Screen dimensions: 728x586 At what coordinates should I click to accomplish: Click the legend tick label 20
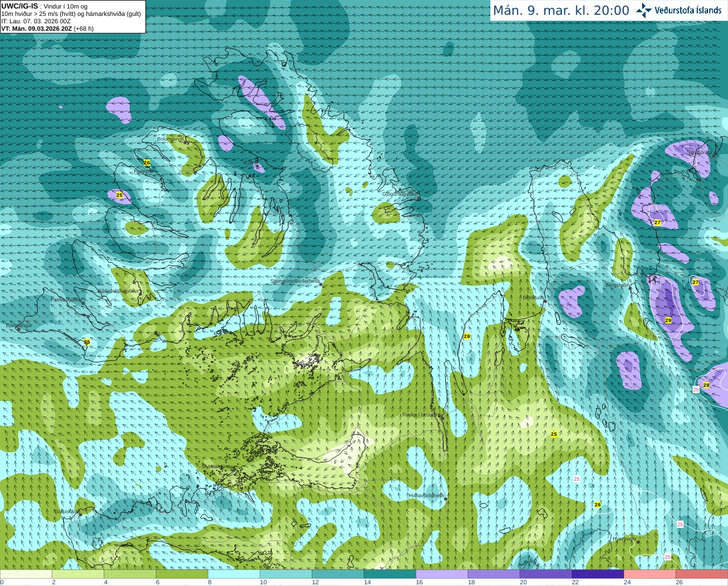[x=523, y=583]
